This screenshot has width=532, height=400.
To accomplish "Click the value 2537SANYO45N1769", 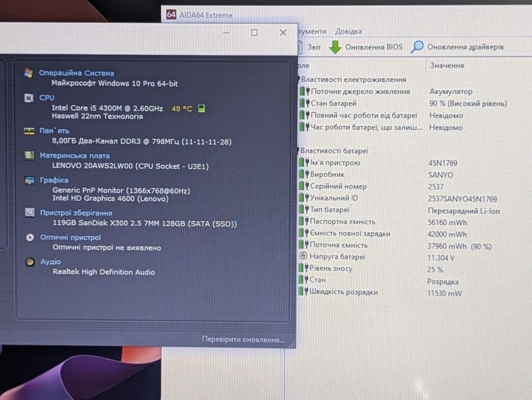I will click(462, 199).
